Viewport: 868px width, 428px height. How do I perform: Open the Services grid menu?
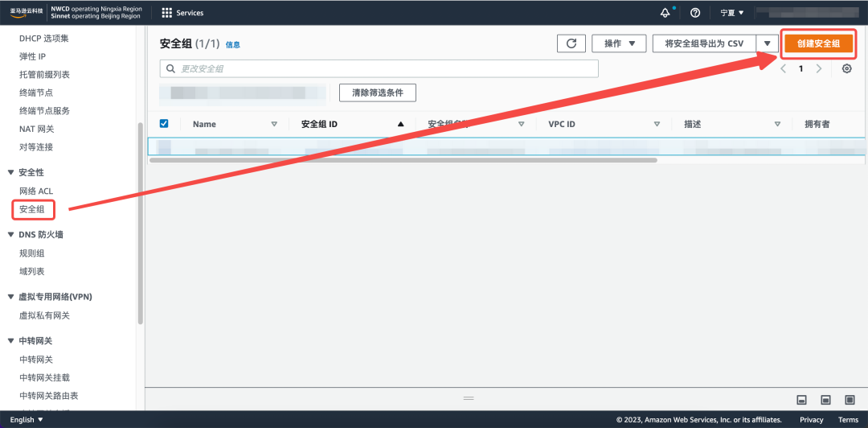click(x=182, y=13)
